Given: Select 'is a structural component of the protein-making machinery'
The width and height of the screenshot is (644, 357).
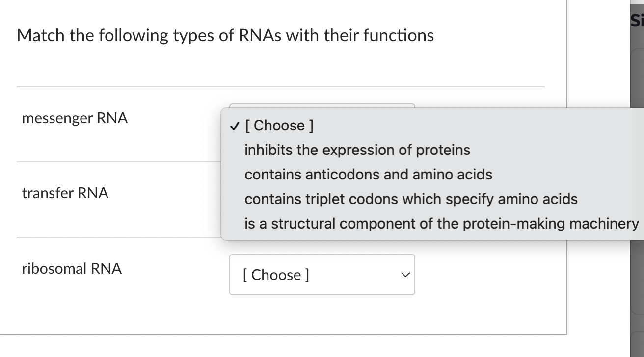Looking at the screenshot, I should click(440, 224).
